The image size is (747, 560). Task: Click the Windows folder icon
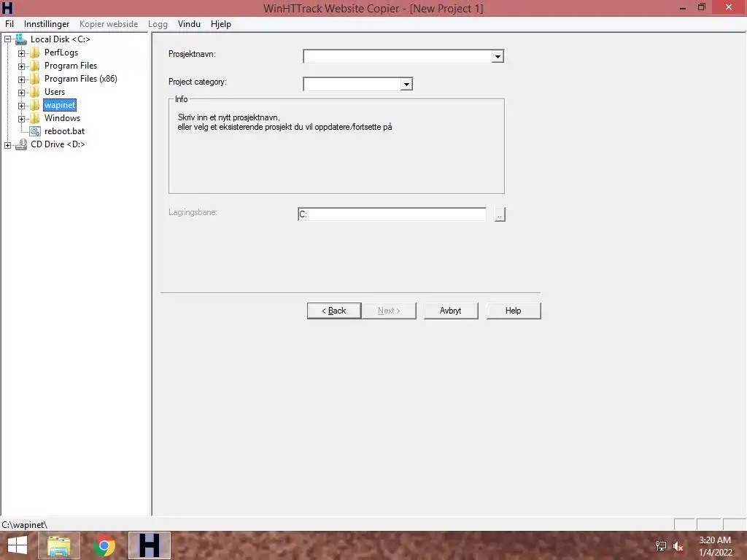(x=35, y=118)
